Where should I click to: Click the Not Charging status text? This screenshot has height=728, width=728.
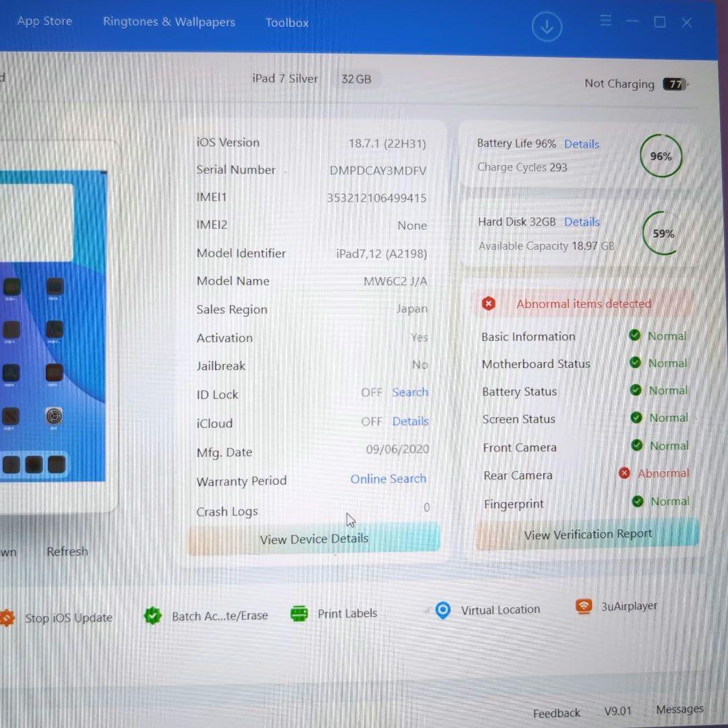(619, 84)
